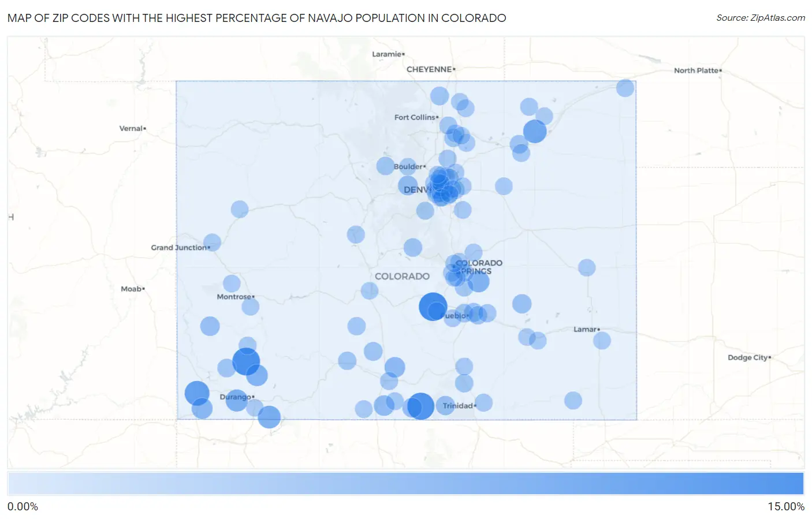Click the Lamar city label
The width and height of the screenshot is (812, 519).
[x=586, y=329]
